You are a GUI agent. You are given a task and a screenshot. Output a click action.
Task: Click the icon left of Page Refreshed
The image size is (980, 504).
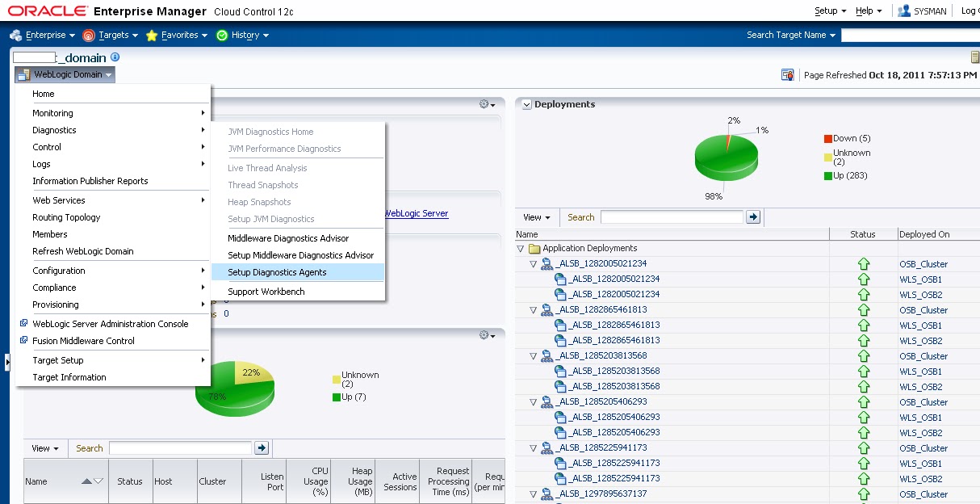tap(788, 75)
